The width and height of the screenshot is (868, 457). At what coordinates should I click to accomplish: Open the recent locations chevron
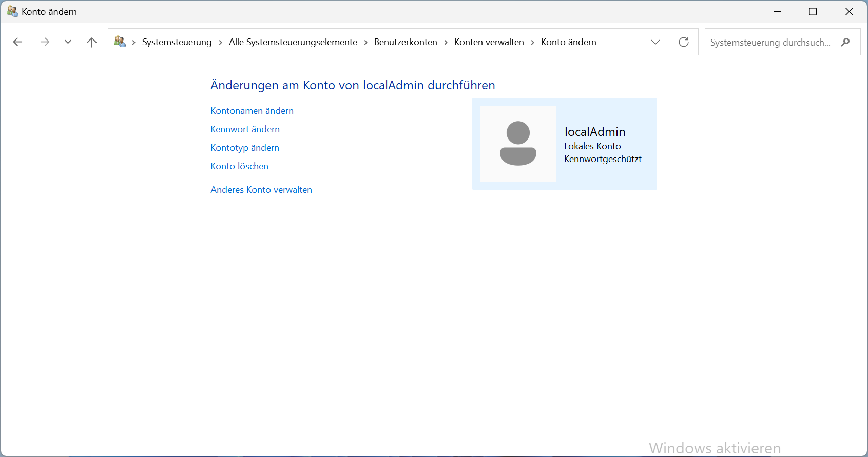[68, 42]
